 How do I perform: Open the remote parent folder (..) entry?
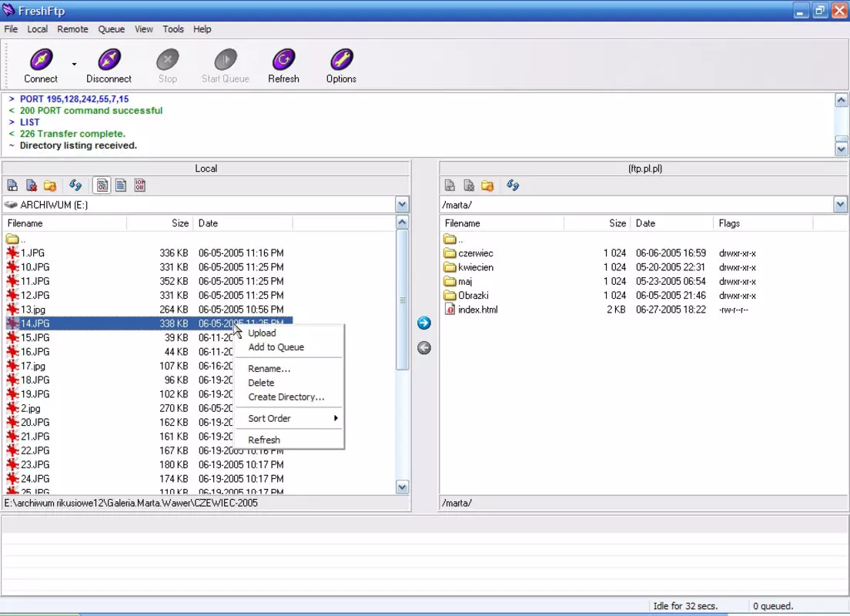pos(453,239)
